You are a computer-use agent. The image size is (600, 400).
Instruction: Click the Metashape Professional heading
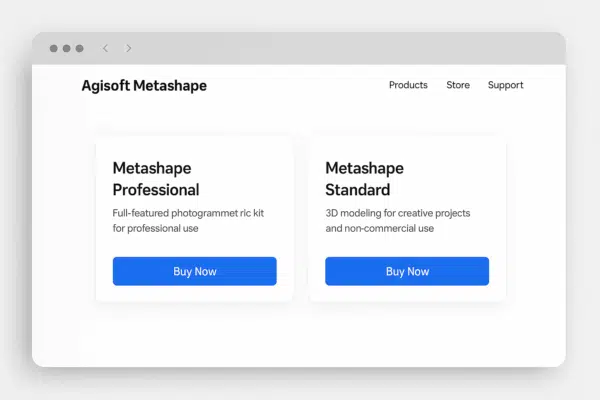[156, 179]
